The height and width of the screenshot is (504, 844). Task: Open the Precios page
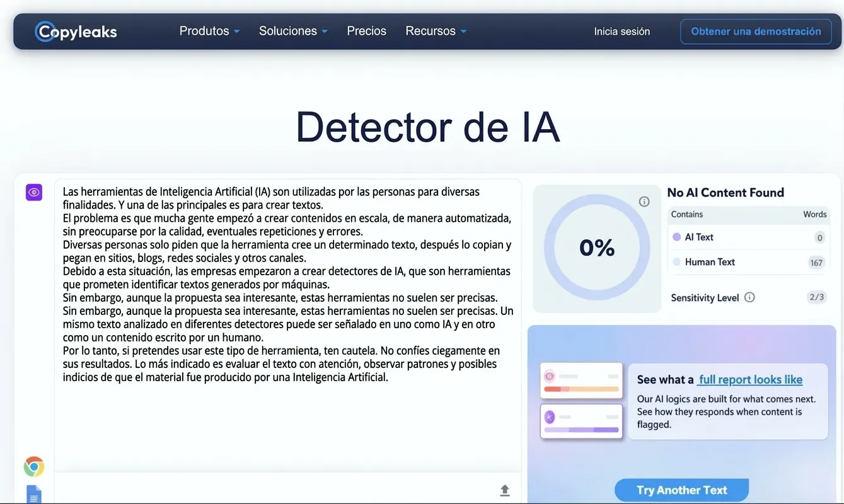[x=367, y=31]
